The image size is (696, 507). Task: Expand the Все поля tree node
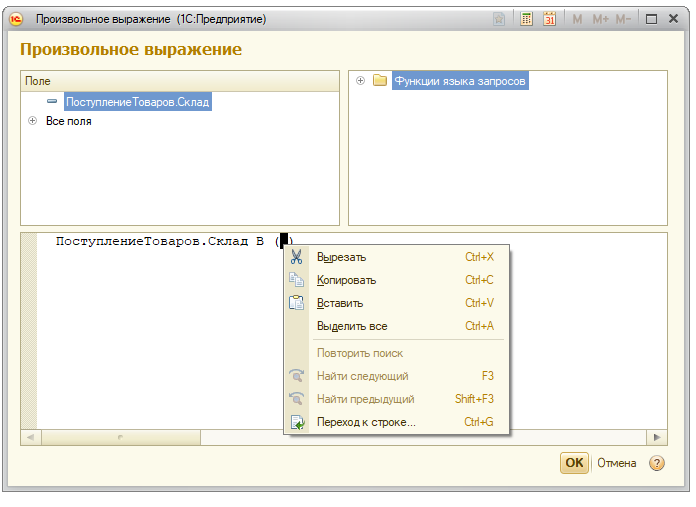[x=32, y=121]
